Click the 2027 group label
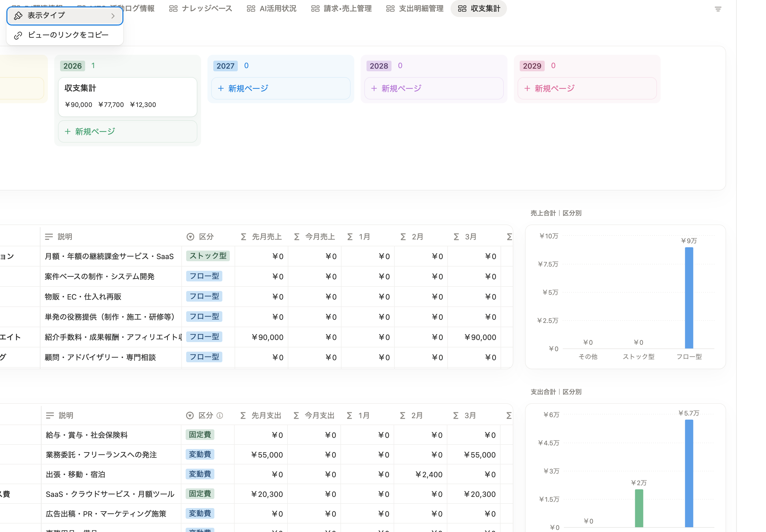766x532 pixels. tap(225, 66)
